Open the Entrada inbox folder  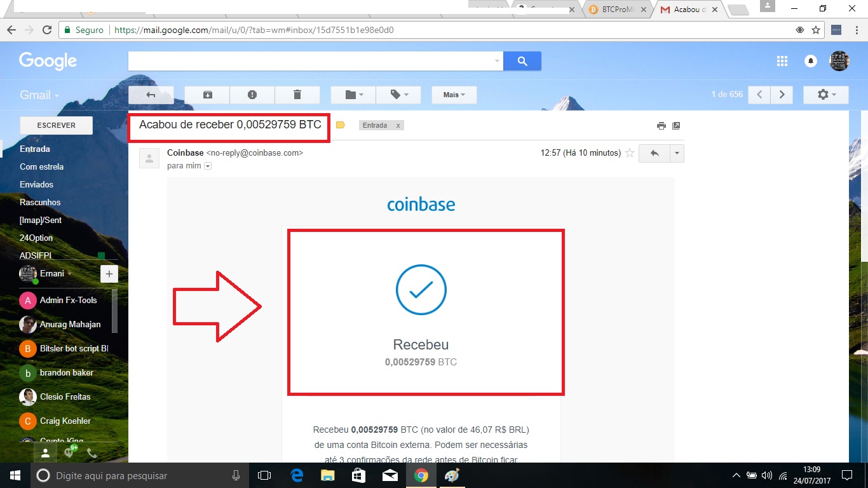point(35,149)
